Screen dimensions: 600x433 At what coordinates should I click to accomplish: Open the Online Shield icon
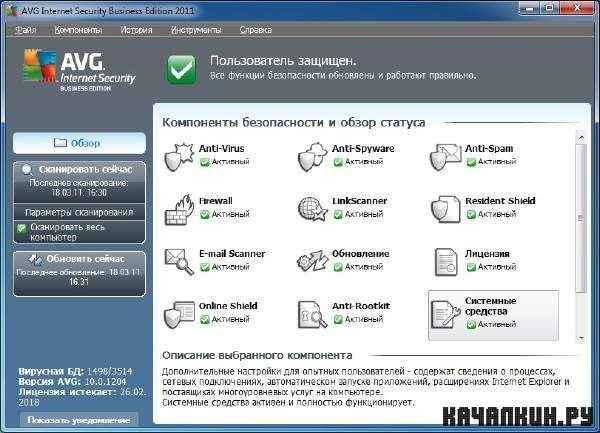179,314
